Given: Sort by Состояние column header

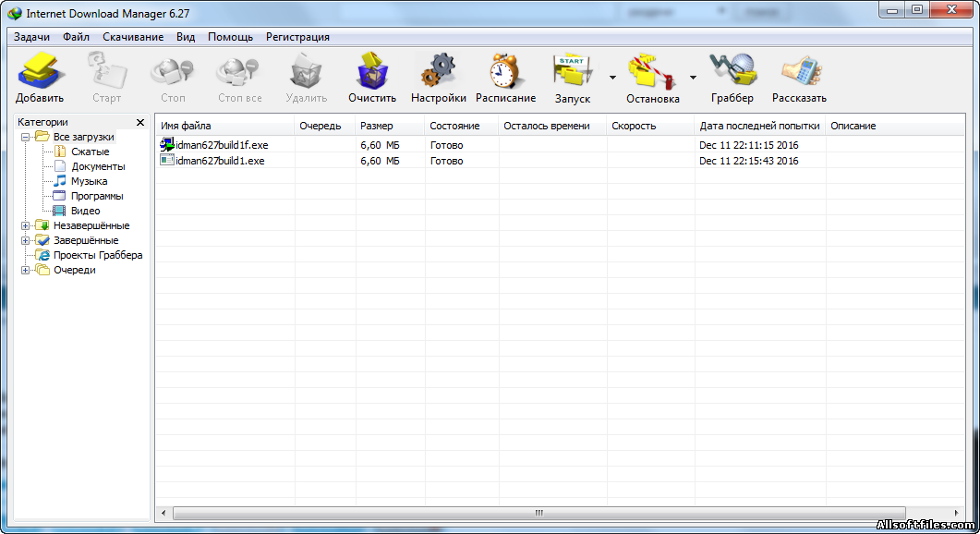Looking at the screenshot, I should pyautogui.click(x=462, y=126).
